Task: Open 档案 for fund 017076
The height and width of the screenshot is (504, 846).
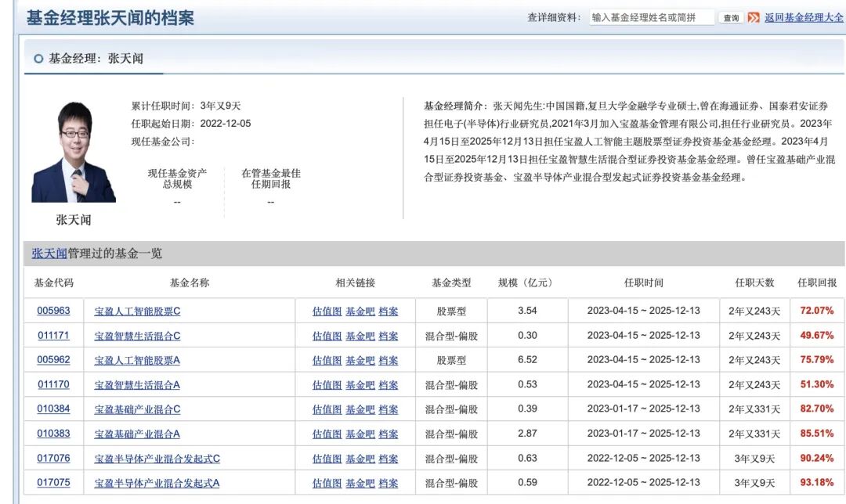Action: 389,459
